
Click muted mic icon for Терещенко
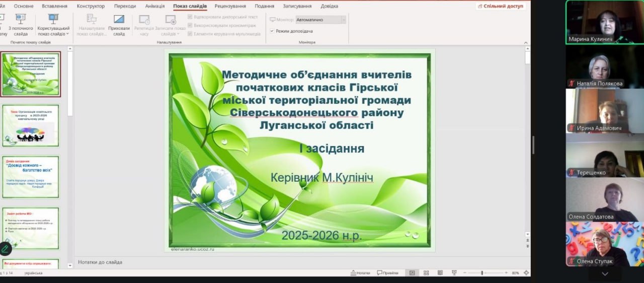pyautogui.click(x=572, y=172)
